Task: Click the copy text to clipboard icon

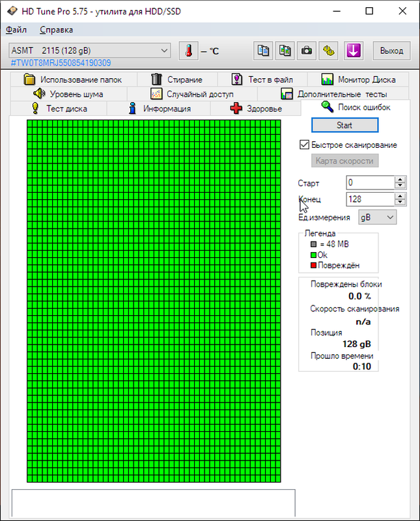Action: [x=263, y=51]
